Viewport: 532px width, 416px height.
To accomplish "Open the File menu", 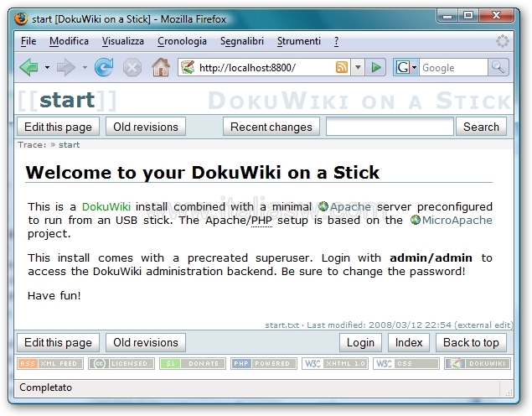I will (x=28, y=41).
